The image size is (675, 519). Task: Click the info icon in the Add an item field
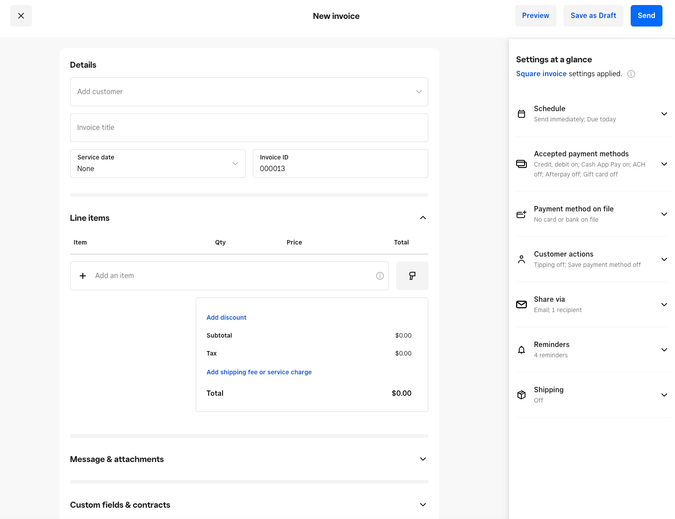tap(380, 276)
